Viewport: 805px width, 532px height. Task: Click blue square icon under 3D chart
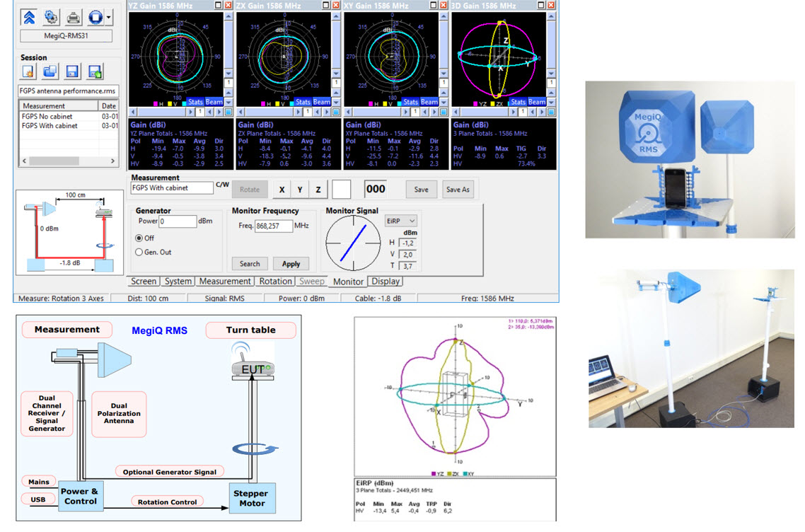(551, 112)
